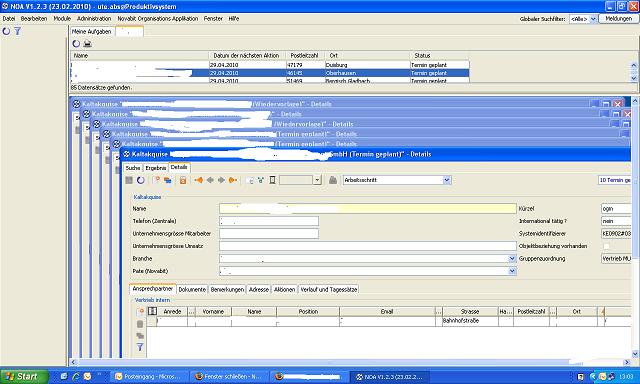Select the Meine Aufgaben tab
This screenshot has width=640, height=384.
[91, 31]
